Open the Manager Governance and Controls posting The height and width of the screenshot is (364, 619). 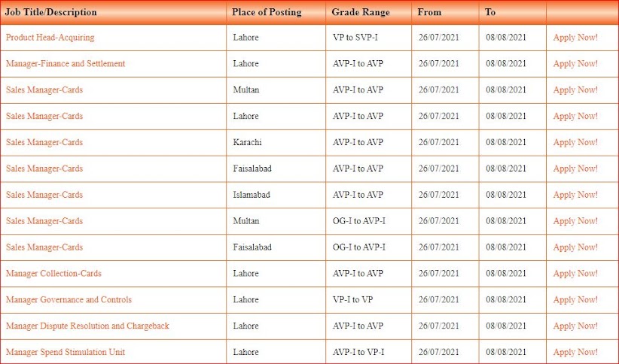click(x=69, y=300)
